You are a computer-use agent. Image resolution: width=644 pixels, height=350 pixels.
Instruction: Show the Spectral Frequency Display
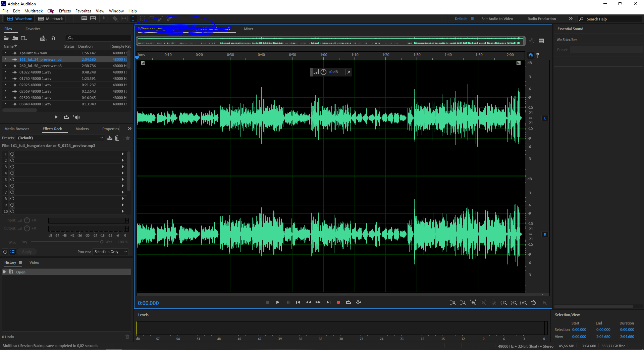pyautogui.click(x=84, y=19)
